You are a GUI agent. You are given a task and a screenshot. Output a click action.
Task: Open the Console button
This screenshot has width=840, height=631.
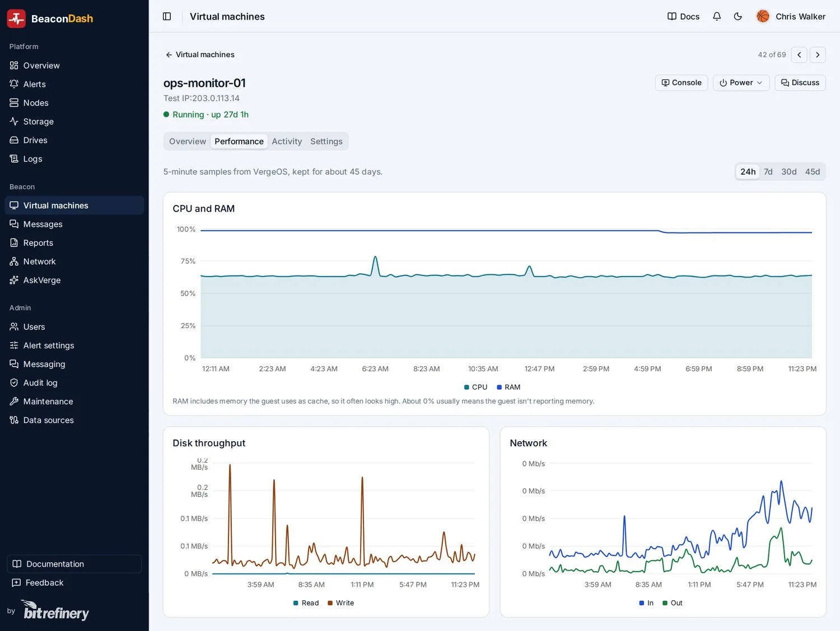[682, 83]
